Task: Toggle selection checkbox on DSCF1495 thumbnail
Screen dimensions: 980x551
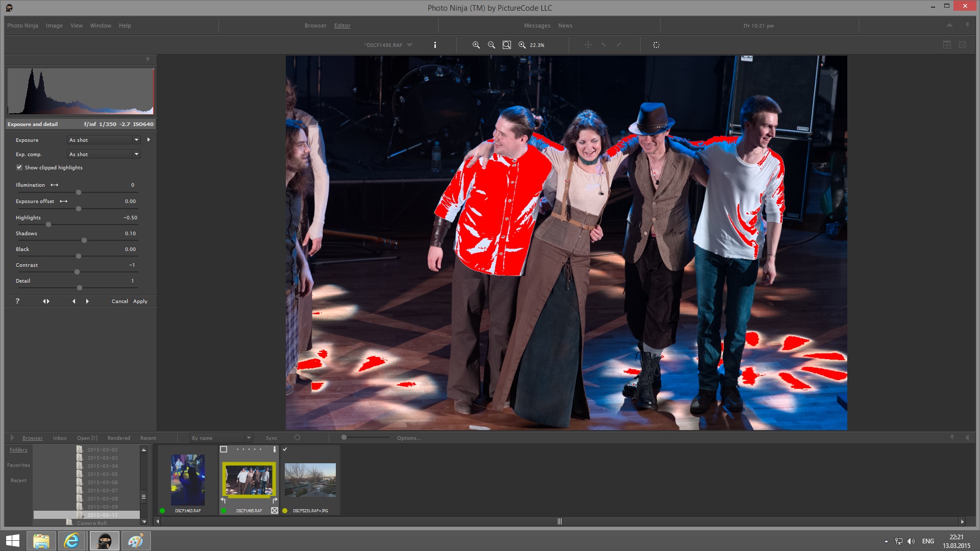Action: click(224, 449)
